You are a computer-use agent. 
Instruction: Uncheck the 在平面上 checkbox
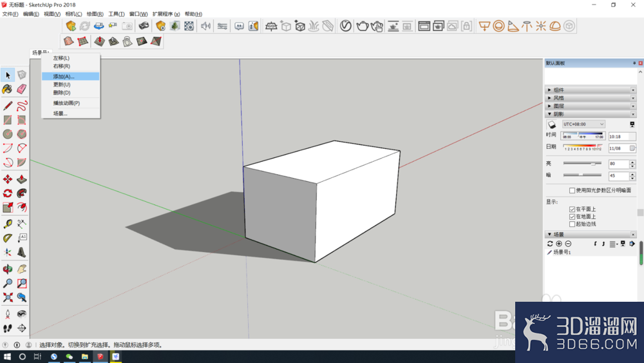pyautogui.click(x=572, y=210)
